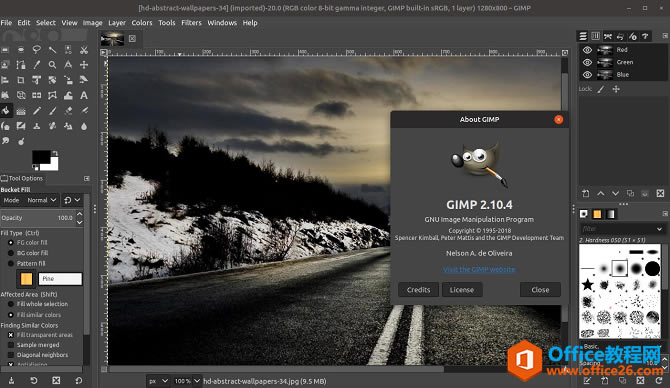Viewport: 670px width, 388px height.
Task: Open the Filters menu
Action: [x=191, y=23]
